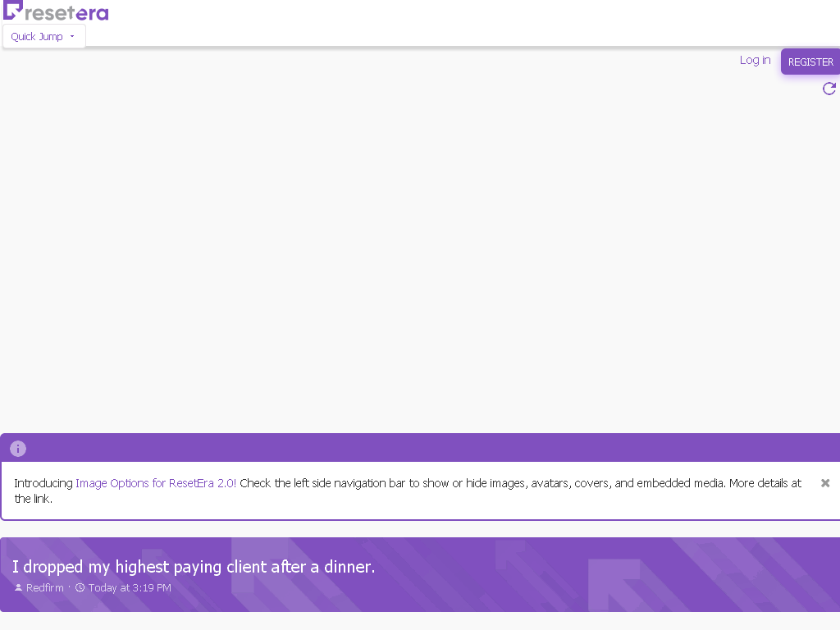Image resolution: width=840 pixels, height=630 pixels.
Task: Click the arrow-patterned thread banner background
Action: (589, 574)
